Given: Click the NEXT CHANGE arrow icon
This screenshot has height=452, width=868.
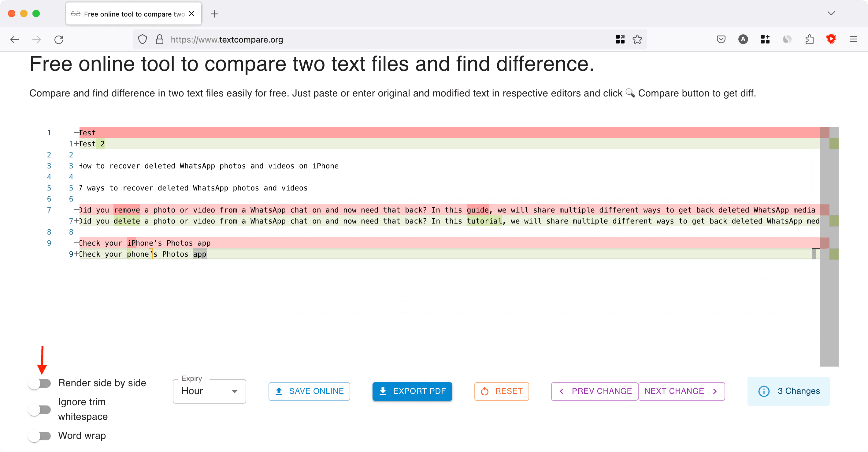Looking at the screenshot, I should coord(716,392).
